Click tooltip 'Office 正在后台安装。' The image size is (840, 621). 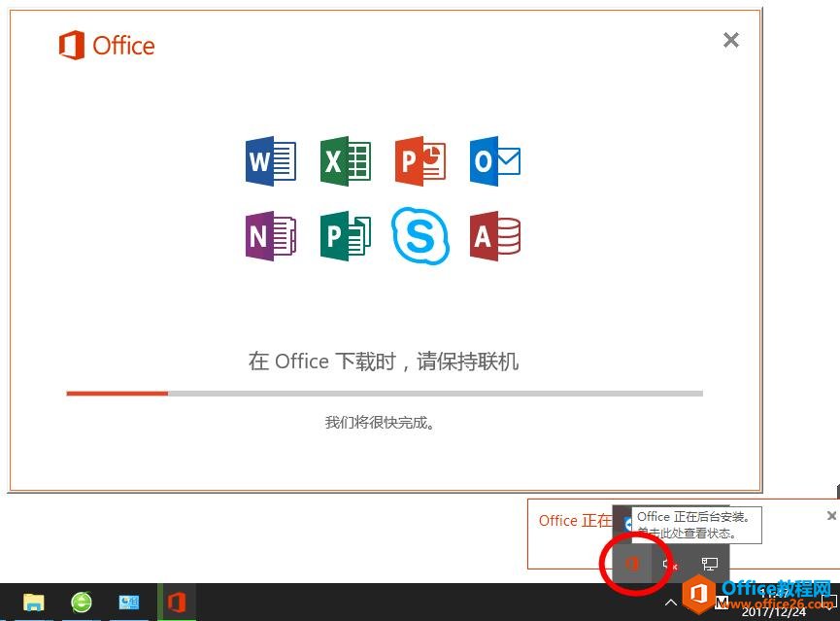pos(693,517)
